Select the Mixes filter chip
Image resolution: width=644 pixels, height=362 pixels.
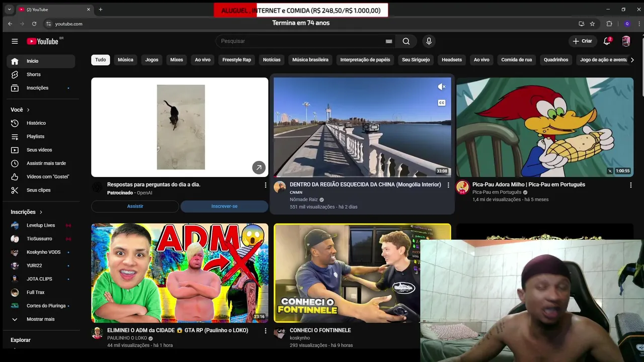177,60
